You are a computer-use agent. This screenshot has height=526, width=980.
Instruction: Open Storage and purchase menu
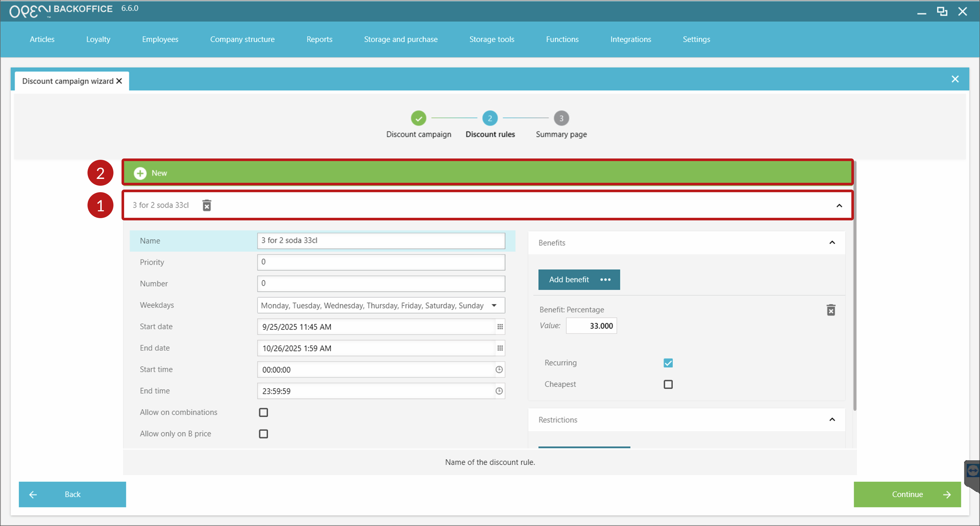pos(401,39)
